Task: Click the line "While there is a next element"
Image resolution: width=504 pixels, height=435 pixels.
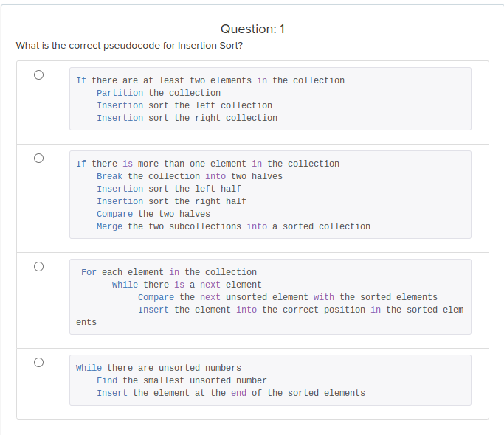Action: click(187, 285)
